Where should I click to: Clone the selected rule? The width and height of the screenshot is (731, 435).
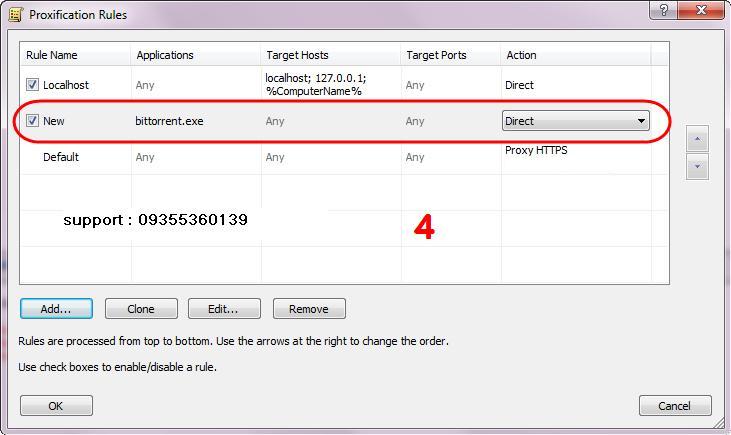click(141, 309)
